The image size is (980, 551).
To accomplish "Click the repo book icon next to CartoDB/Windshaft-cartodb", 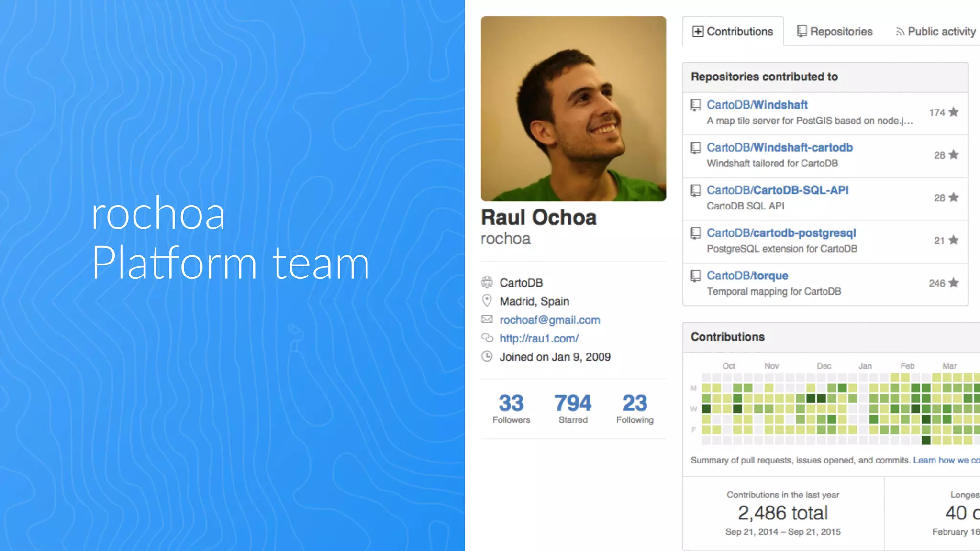I will pyautogui.click(x=695, y=148).
